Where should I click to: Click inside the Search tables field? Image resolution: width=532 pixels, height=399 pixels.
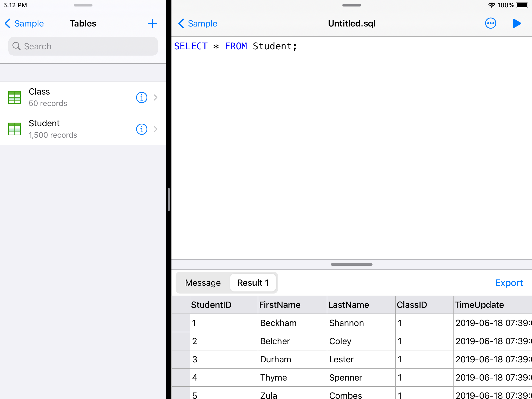[x=83, y=46]
